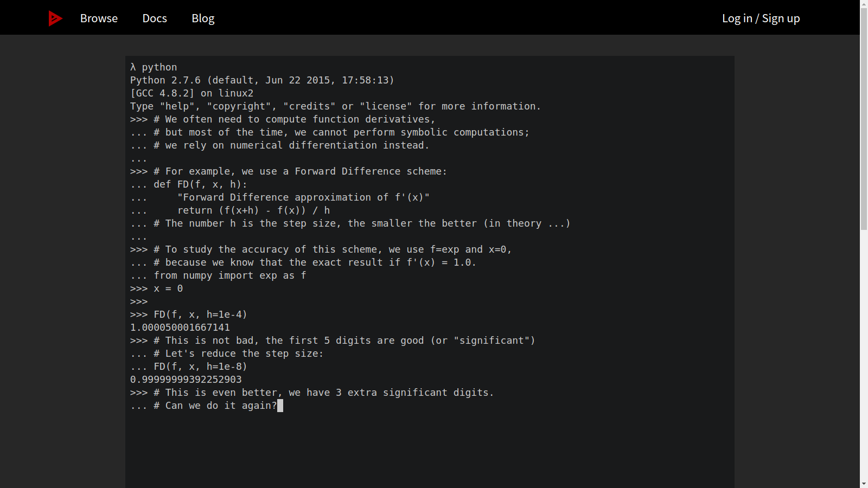Click the empty area of the terminal player
This screenshot has height=488, width=868.
pyautogui.click(x=430, y=450)
